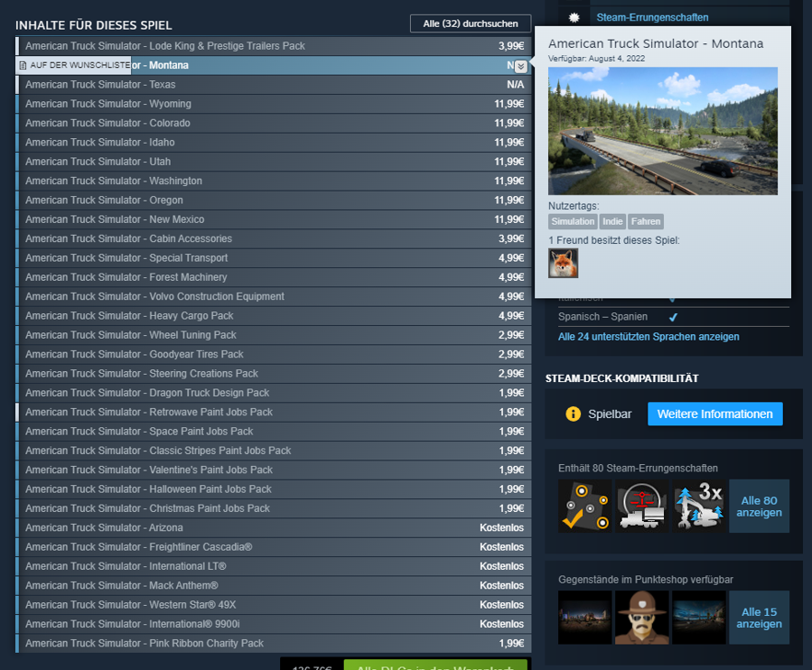Open the Wheel Tuning Pack DLC

[274, 335]
